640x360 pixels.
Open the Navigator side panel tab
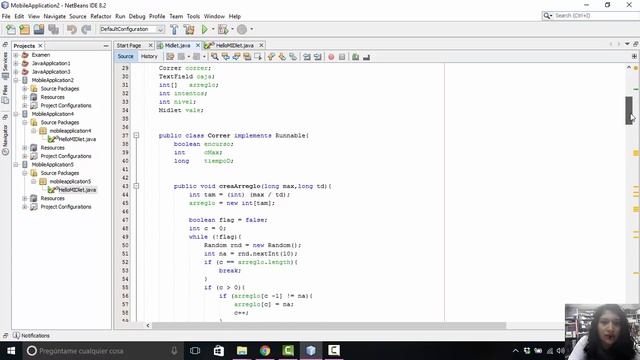point(5,140)
